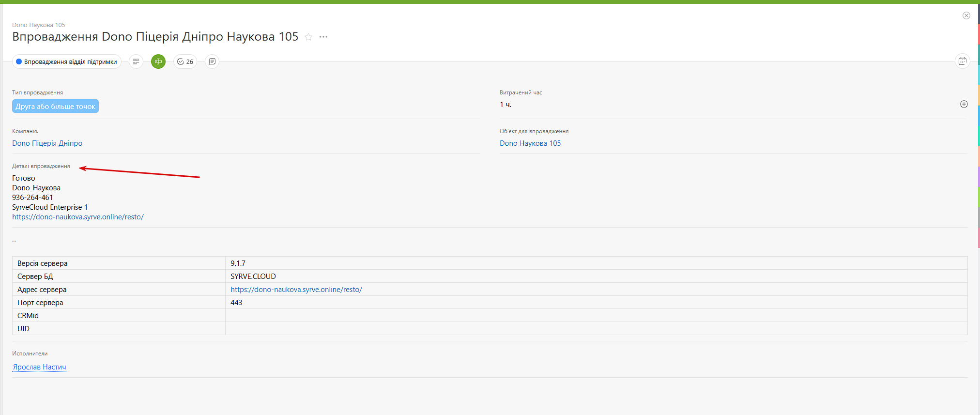
Task: Click the Dono Наукова 105 breadcrumb
Action: pos(39,25)
